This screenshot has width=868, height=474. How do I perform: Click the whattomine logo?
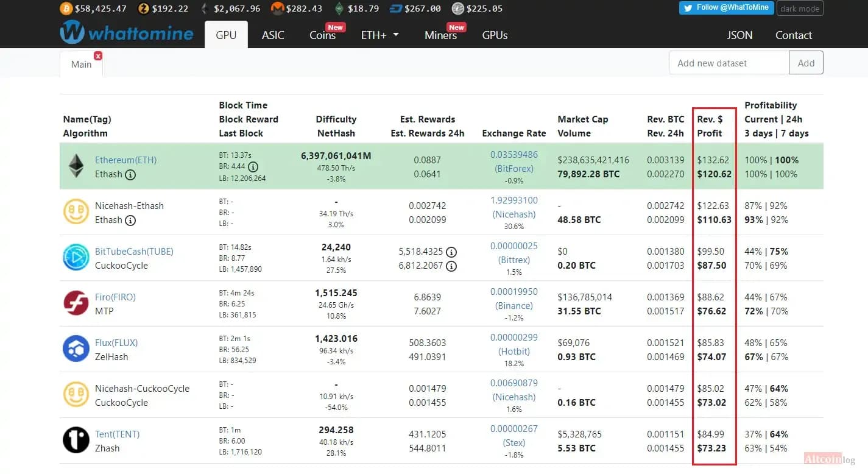pos(127,32)
